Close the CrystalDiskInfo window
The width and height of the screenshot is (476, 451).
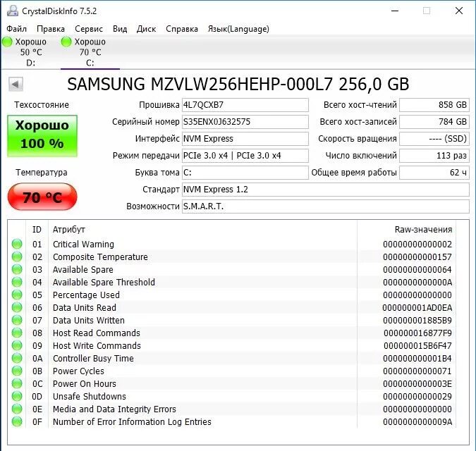point(459,11)
